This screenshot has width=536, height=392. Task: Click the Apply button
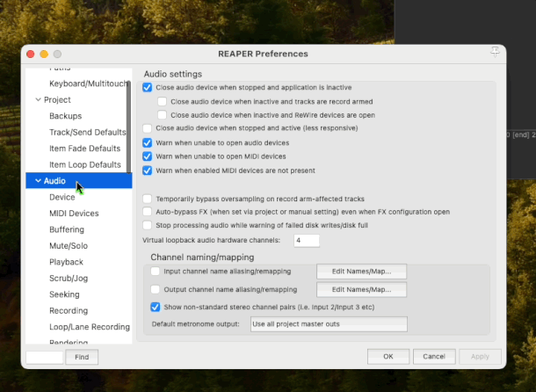pos(480,357)
